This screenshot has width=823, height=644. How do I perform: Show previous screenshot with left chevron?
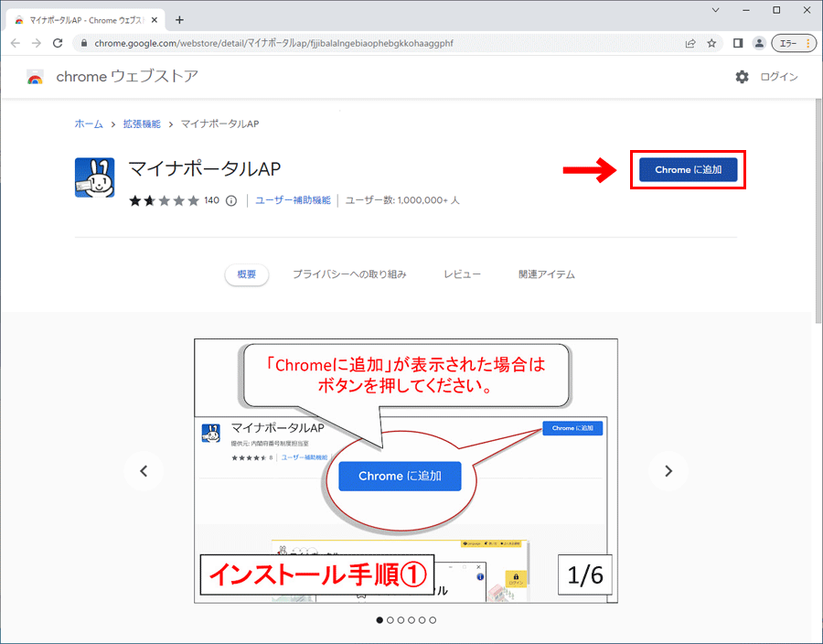tap(144, 471)
